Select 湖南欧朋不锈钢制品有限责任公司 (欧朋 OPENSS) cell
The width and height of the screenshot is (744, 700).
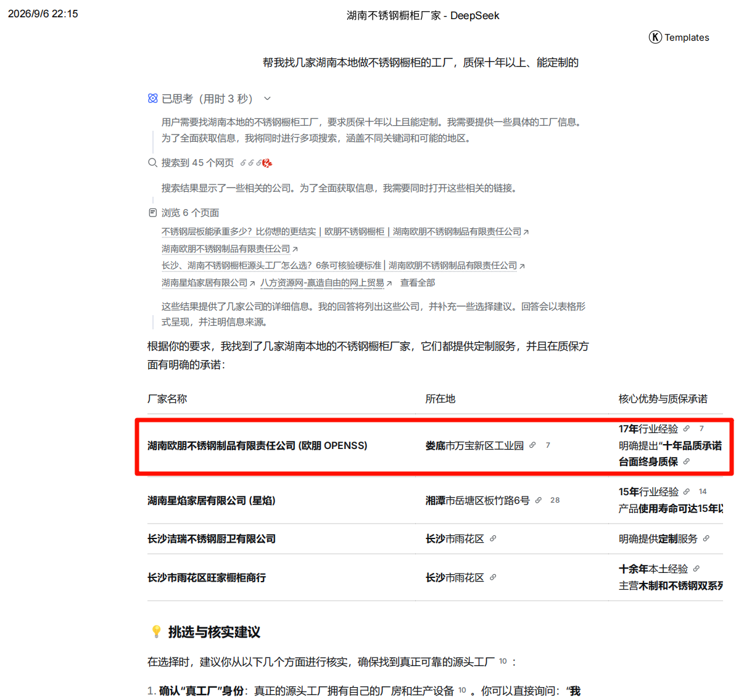tap(257, 445)
